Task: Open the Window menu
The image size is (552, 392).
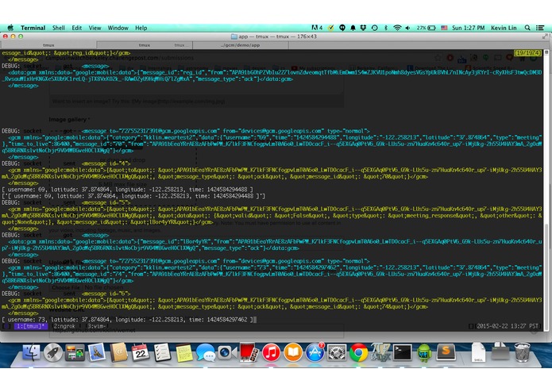Action: pyautogui.click(x=118, y=28)
